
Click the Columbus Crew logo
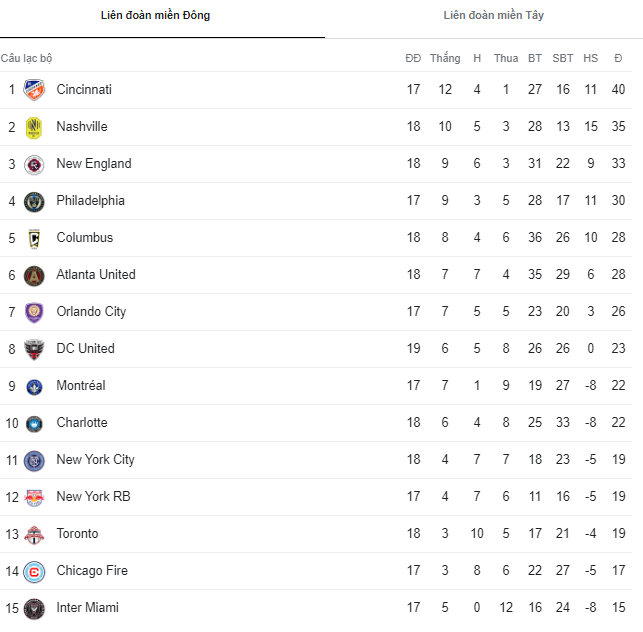coord(34,238)
